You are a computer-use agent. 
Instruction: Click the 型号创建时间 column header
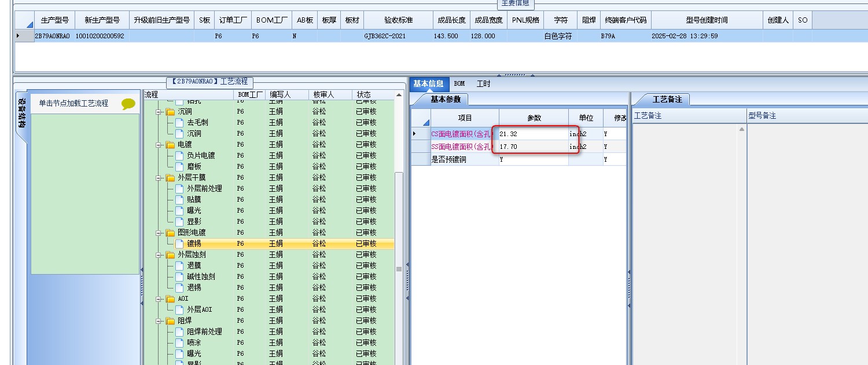pos(707,20)
